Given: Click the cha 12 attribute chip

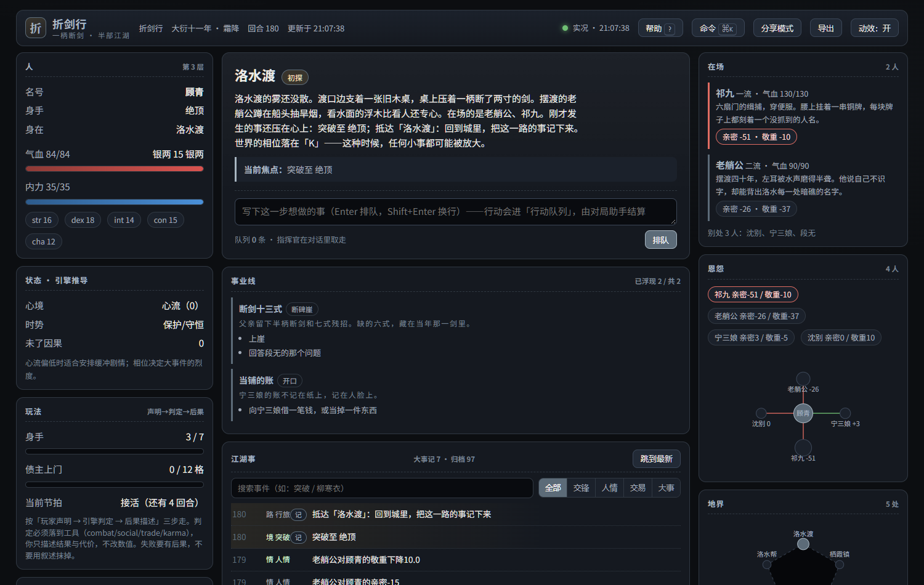Looking at the screenshot, I should (44, 241).
